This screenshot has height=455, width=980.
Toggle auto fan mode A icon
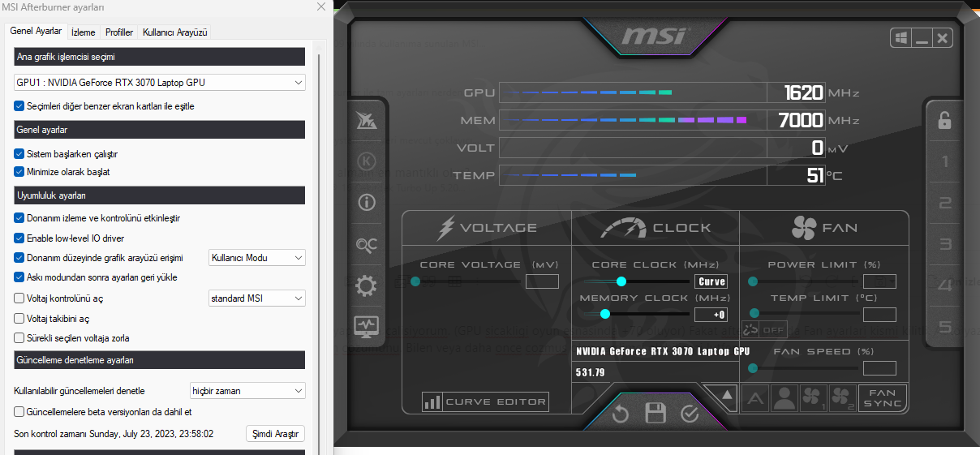[755, 397]
